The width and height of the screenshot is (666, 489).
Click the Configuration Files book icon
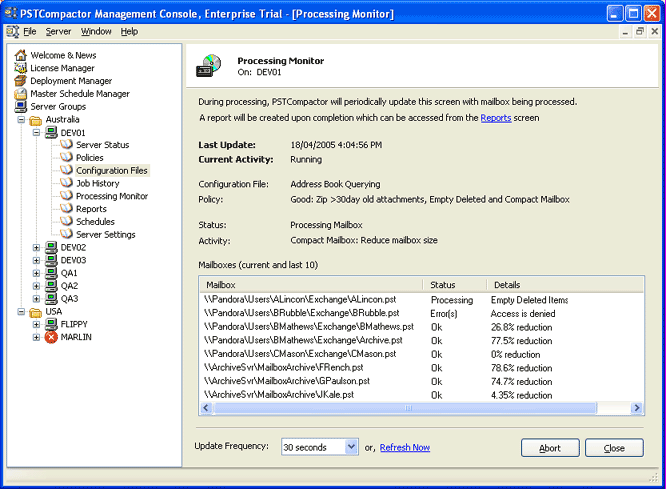tap(66, 170)
